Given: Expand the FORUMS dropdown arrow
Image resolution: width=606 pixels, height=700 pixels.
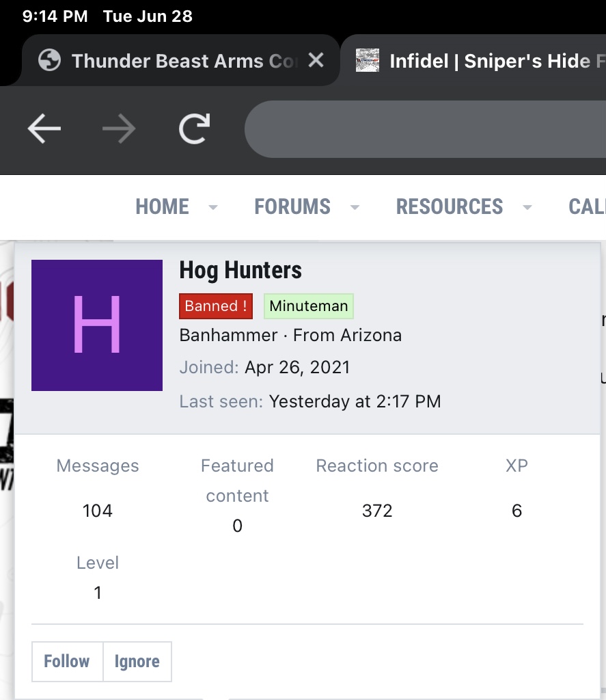Looking at the screenshot, I should click(x=355, y=207).
